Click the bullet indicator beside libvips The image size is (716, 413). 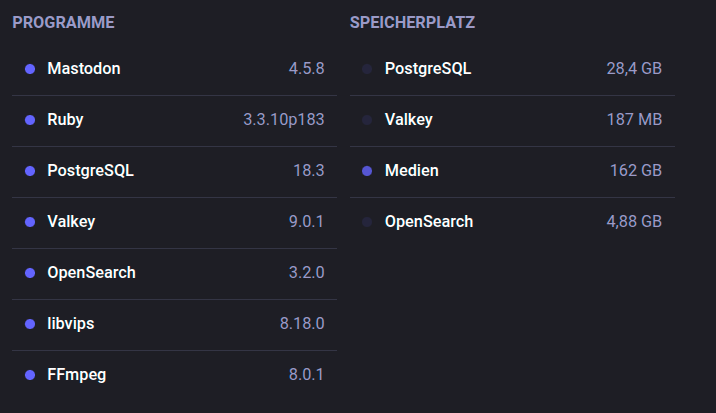(30, 324)
